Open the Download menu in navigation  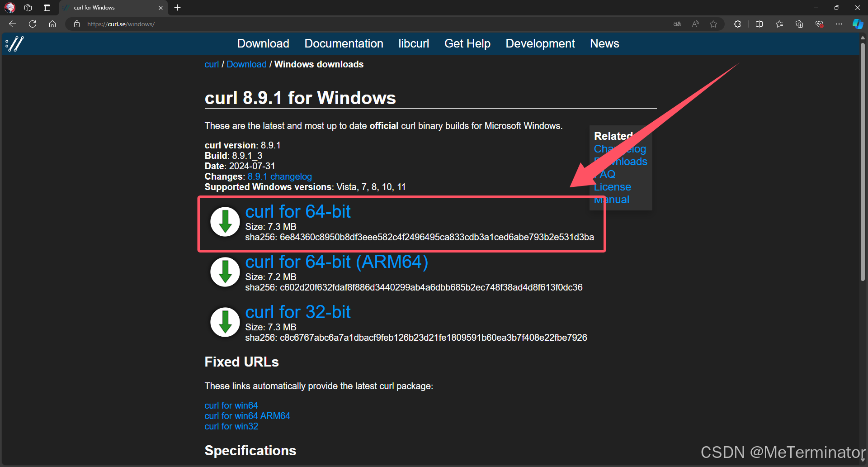[x=263, y=43]
